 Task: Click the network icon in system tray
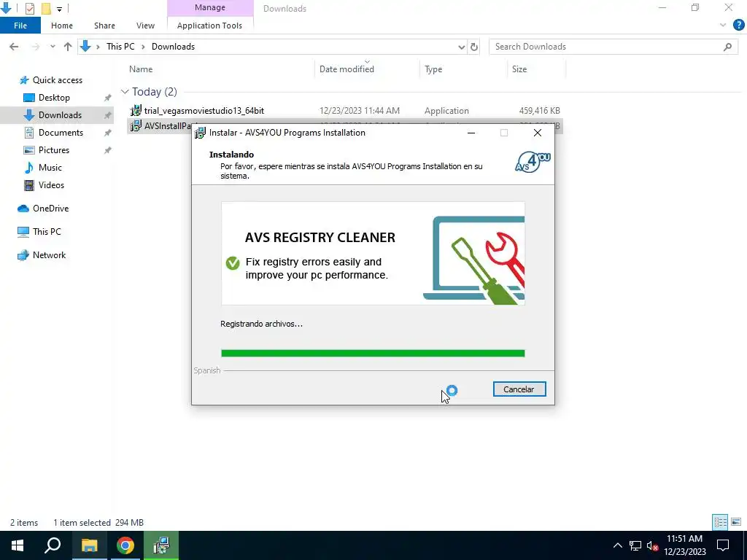point(635,545)
